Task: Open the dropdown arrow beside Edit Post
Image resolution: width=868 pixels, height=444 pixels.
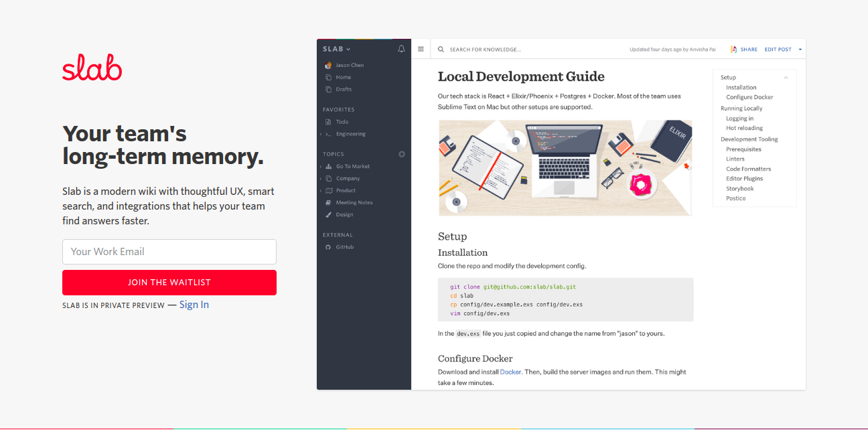Action: 800,49
